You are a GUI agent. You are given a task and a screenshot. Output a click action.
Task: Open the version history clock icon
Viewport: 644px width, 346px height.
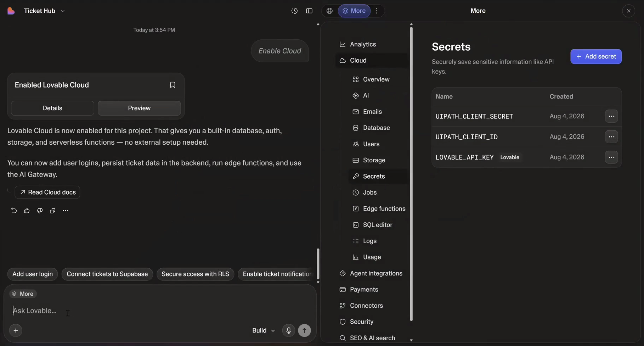point(294,11)
